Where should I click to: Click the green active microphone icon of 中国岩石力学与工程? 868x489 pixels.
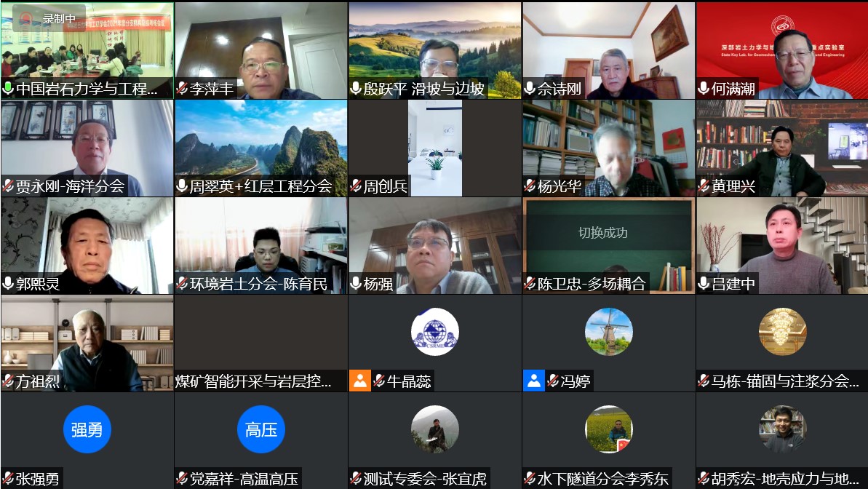(9, 89)
